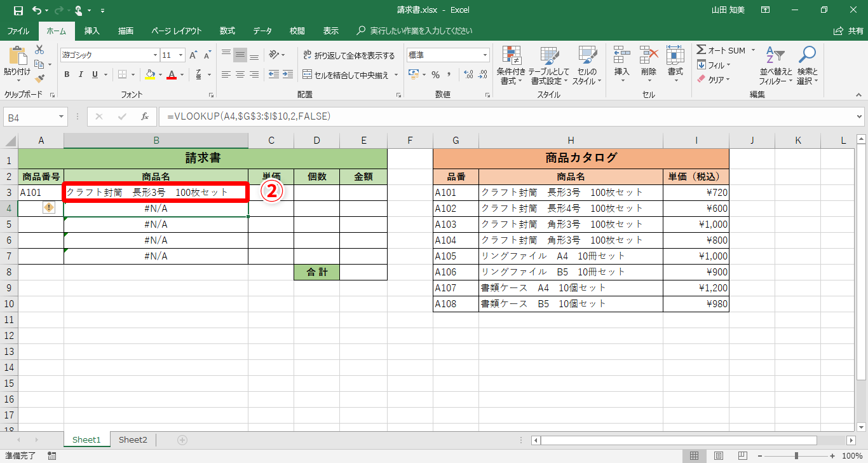Open the オート SUM dropdown arrow

753,50
